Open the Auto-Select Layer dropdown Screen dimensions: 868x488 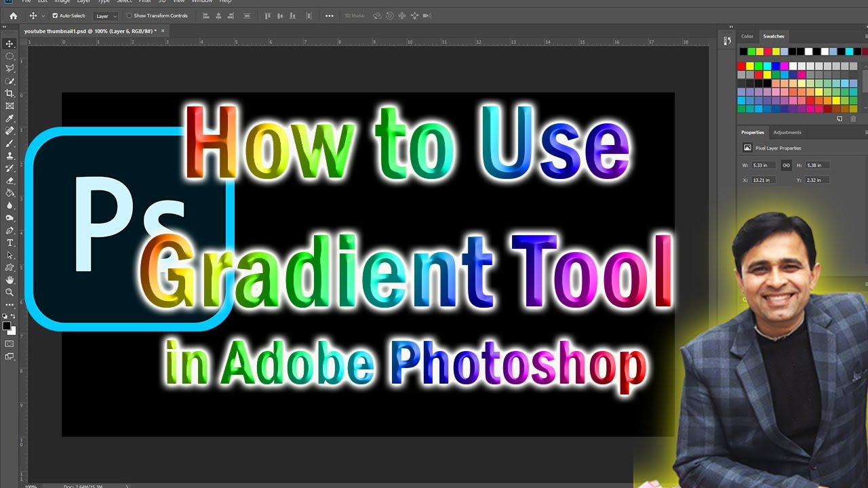[x=105, y=16]
